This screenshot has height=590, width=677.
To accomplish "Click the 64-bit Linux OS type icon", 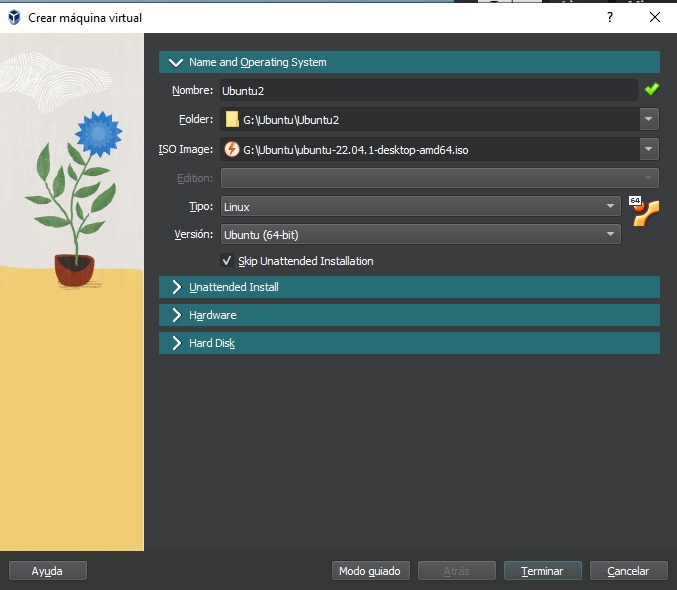I will [x=645, y=211].
